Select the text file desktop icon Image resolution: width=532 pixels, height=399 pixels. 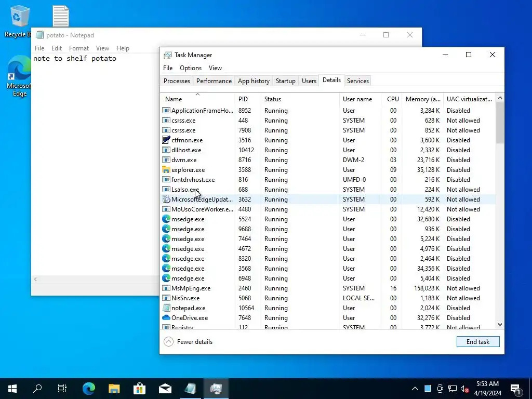61,16
